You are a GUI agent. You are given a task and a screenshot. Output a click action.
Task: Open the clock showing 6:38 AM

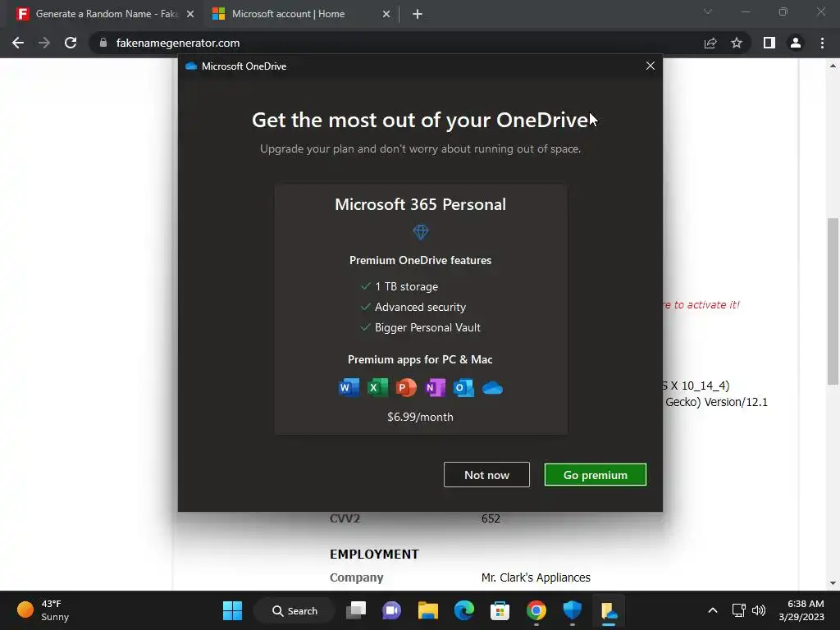click(x=801, y=610)
